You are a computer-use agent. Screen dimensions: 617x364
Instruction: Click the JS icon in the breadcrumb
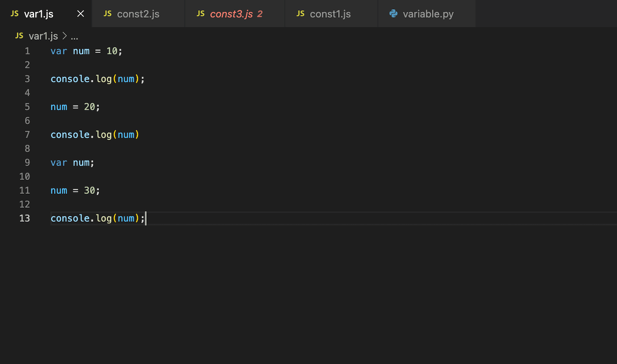[19, 36]
